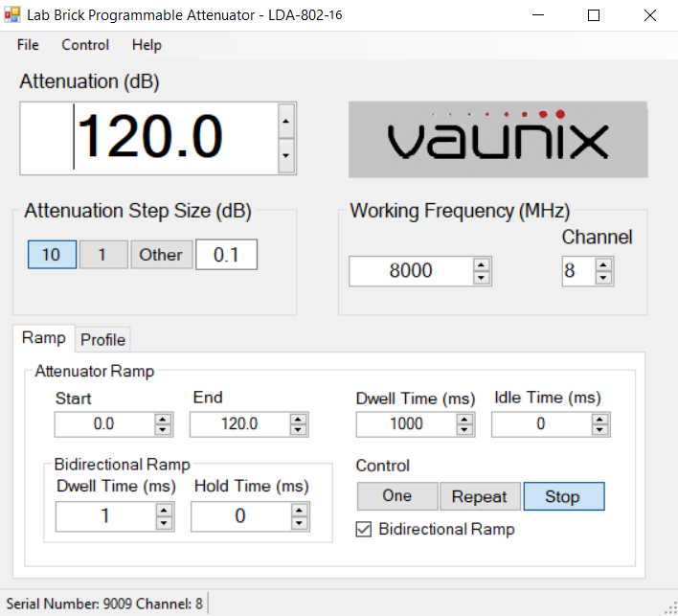The width and height of the screenshot is (678, 616).
Task: Raise the Idle Time value
Action: (600, 419)
